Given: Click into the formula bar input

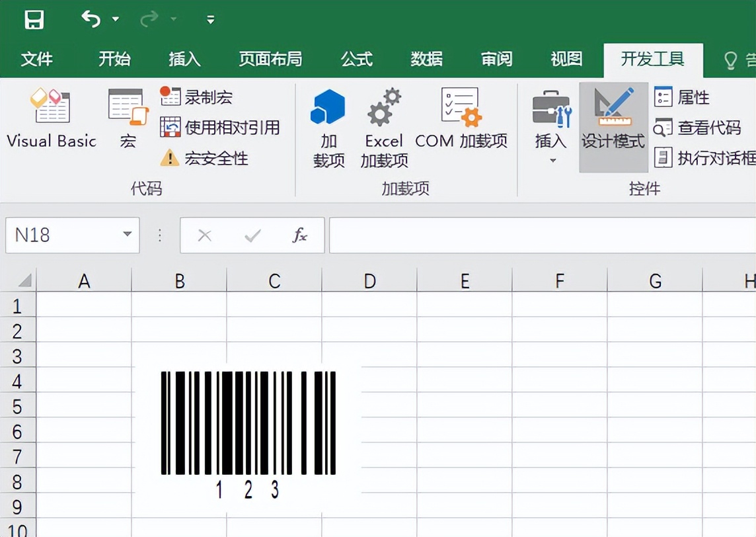Looking at the screenshot, I should click(543, 235).
